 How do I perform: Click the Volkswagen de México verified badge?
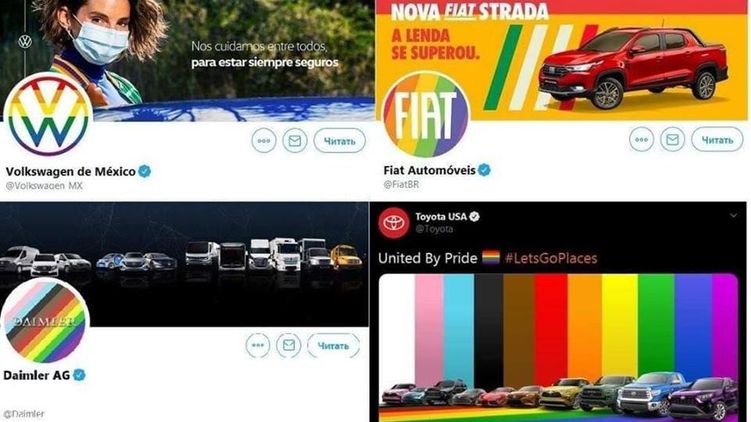[145, 171]
